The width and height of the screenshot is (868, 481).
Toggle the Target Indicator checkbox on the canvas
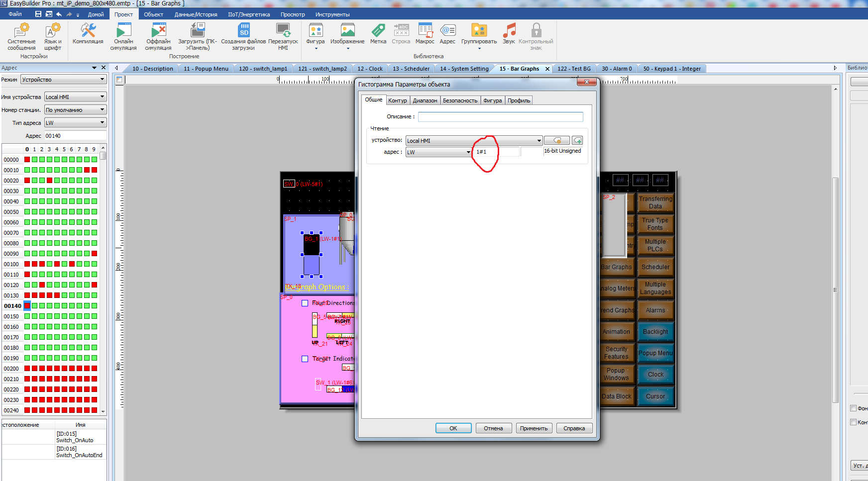pyautogui.click(x=305, y=359)
